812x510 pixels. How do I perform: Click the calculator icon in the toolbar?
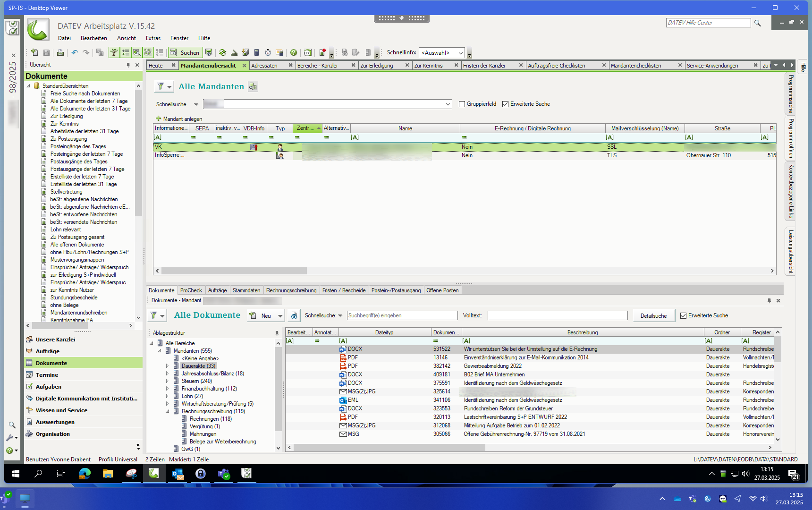click(257, 53)
